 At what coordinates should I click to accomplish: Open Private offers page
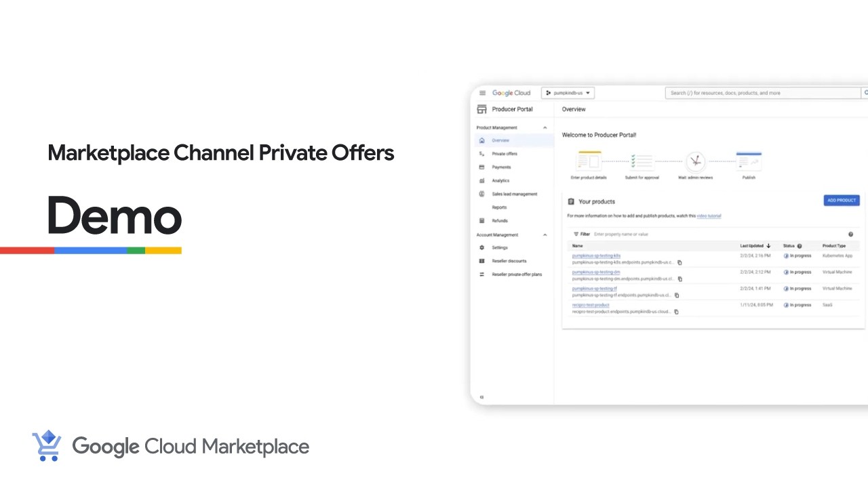click(x=505, y=154)
